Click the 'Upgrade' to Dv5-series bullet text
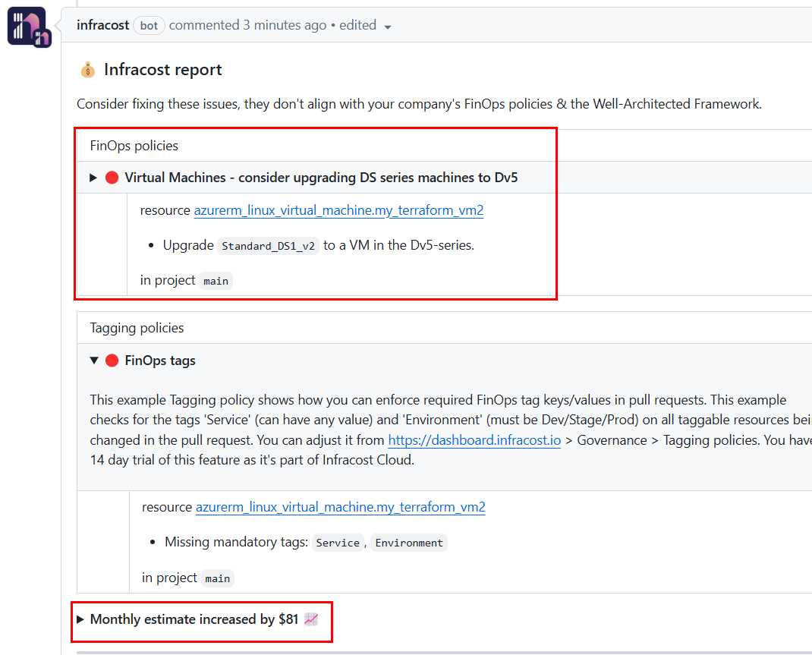The width and height of the screenshot is (812, 655). point(319,245)
